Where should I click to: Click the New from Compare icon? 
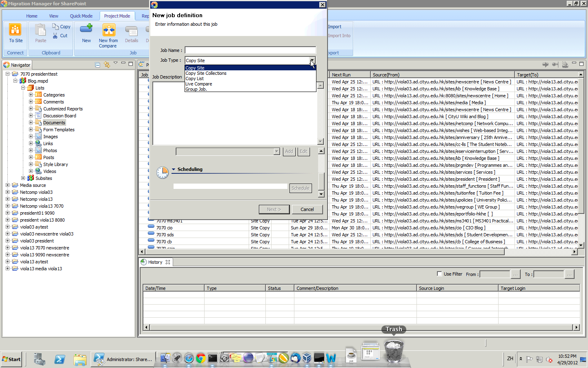coord(109,30)
